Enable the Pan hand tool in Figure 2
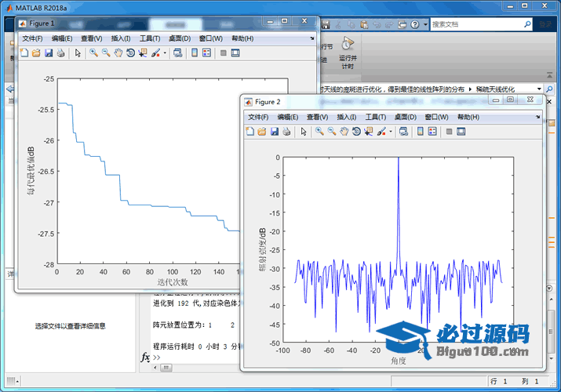 coord(344,132)
